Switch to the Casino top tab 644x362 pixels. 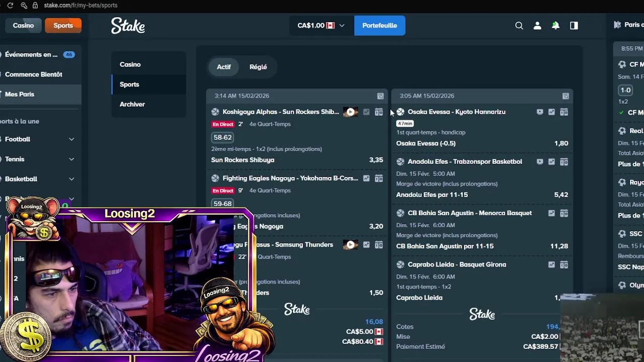click(23, 26)
